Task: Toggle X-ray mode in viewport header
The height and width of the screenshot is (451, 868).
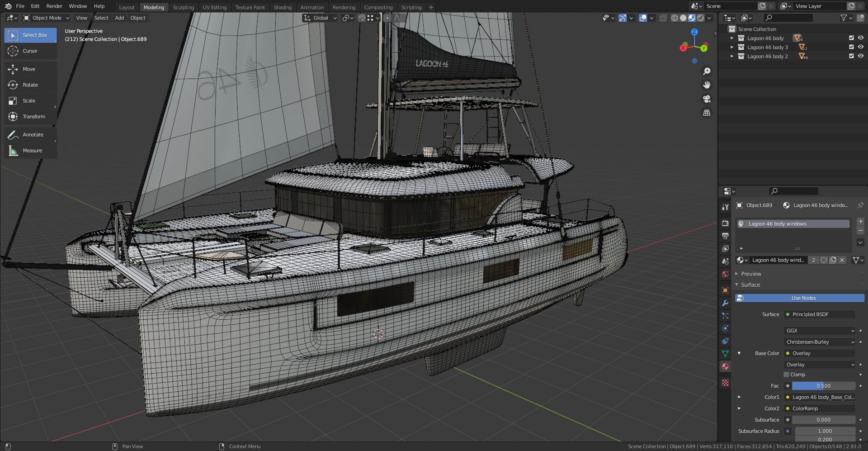Action: (x=663, y=18)
